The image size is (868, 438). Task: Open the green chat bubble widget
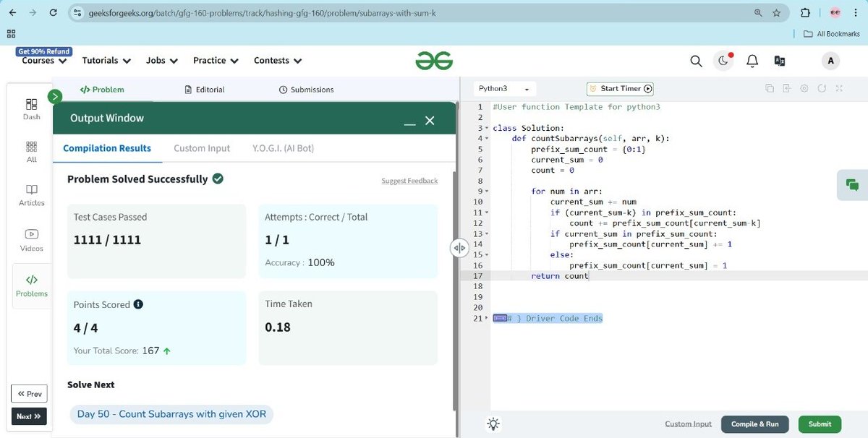852,185
